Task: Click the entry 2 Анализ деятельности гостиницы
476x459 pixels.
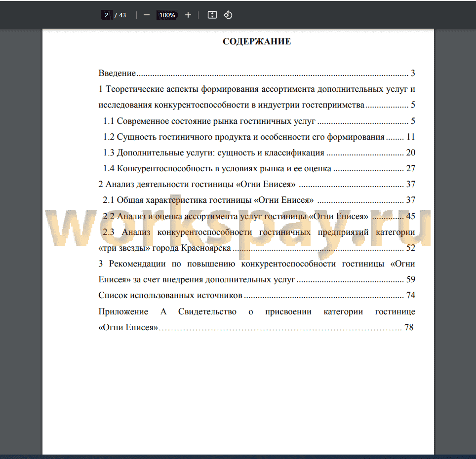Action: 257,184
